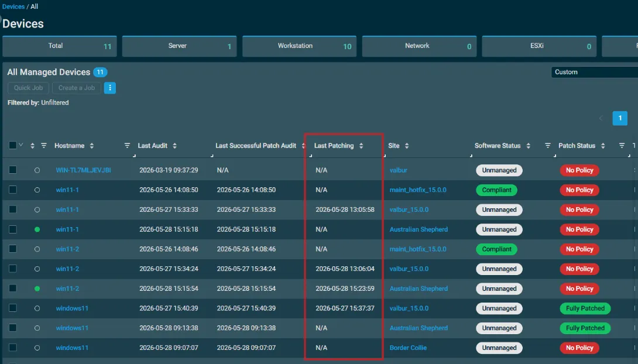Go to page 1
Viewport: 638px width, 364px height.
[x=620, y=118]
